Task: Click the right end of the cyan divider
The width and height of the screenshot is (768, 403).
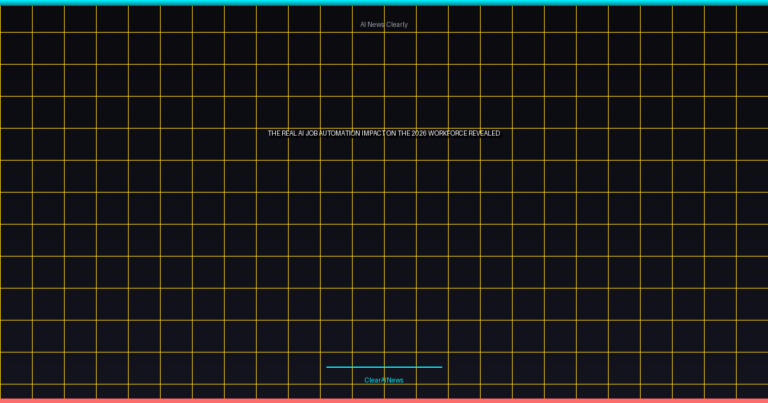Action: point(440,367)
